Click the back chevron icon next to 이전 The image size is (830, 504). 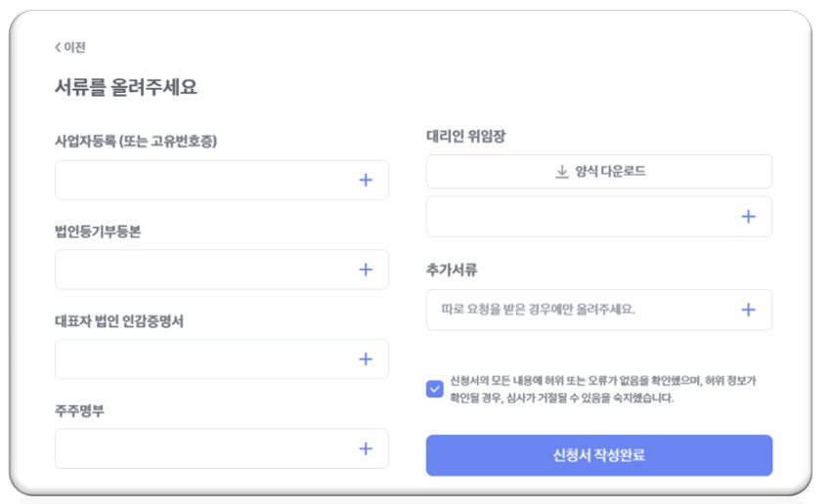(58, 47)
